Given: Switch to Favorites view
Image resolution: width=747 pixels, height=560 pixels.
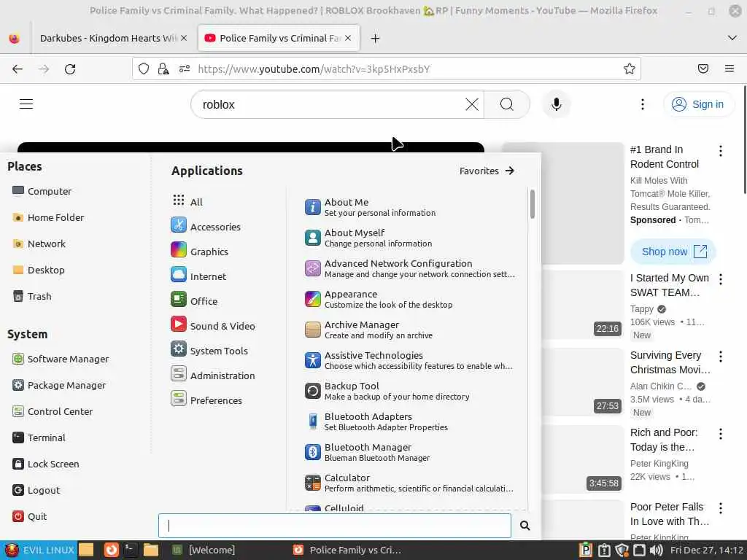Looking at the screenshot, I should coord(487,171).
